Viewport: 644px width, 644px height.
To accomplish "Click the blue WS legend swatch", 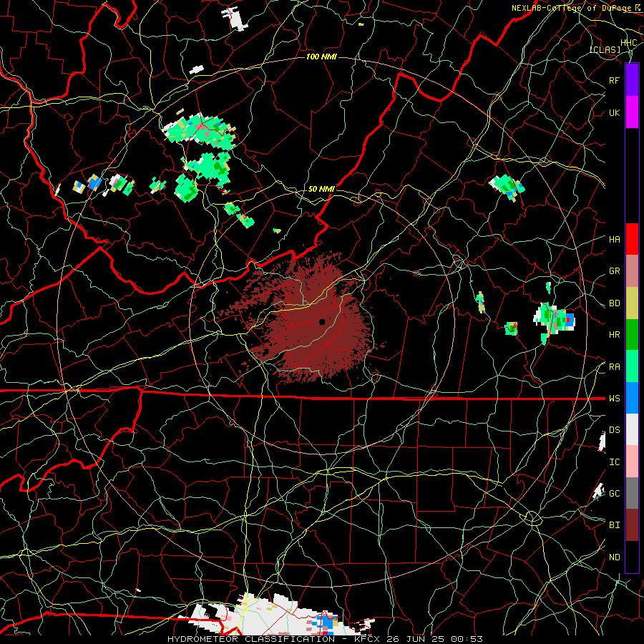I will (x=632, y=398).
